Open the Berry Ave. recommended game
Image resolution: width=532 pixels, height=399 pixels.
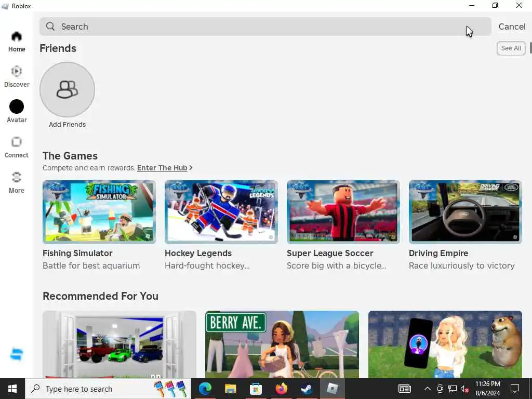tap(282, 344)
